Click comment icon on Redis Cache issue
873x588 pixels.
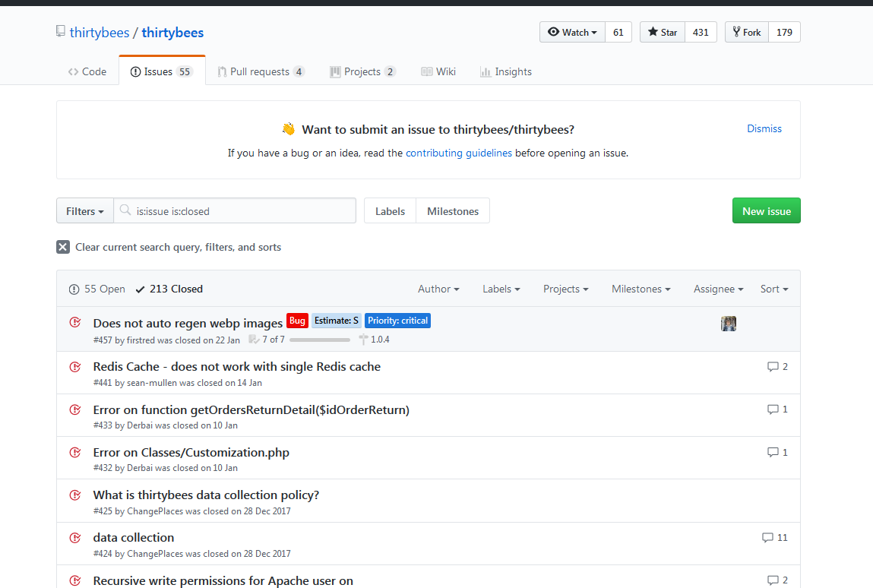pos(773,367)
